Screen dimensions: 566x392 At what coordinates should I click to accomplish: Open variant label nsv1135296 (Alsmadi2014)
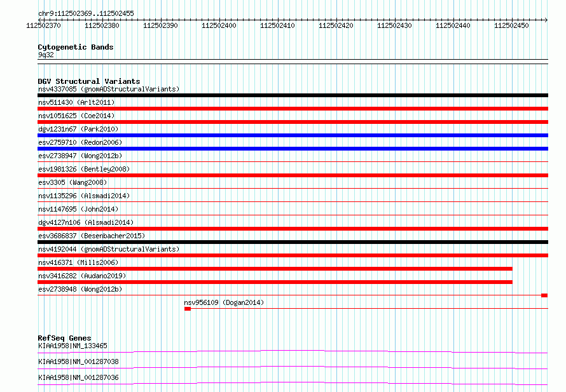pyautogui.click(x=84, y=196)
